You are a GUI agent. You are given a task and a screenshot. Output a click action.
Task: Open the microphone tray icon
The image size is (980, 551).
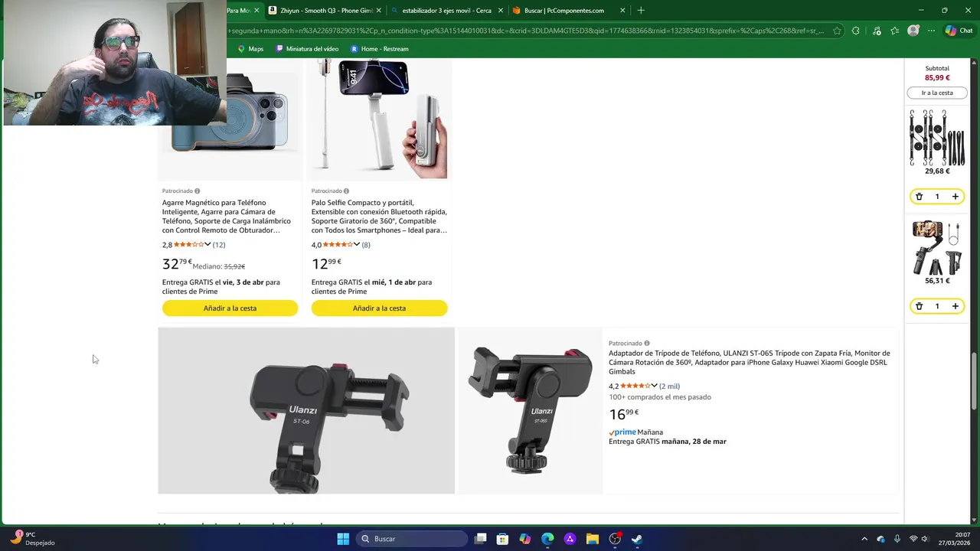point(897,539)
